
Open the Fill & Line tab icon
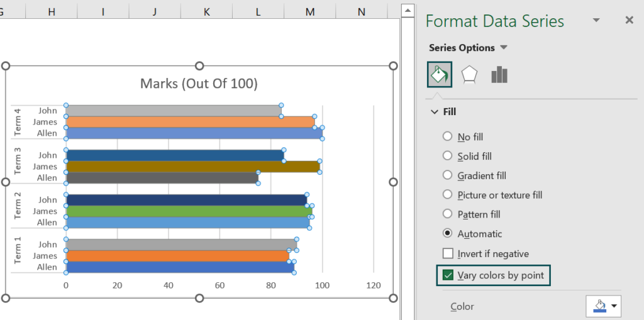click(x=440, y=74)
